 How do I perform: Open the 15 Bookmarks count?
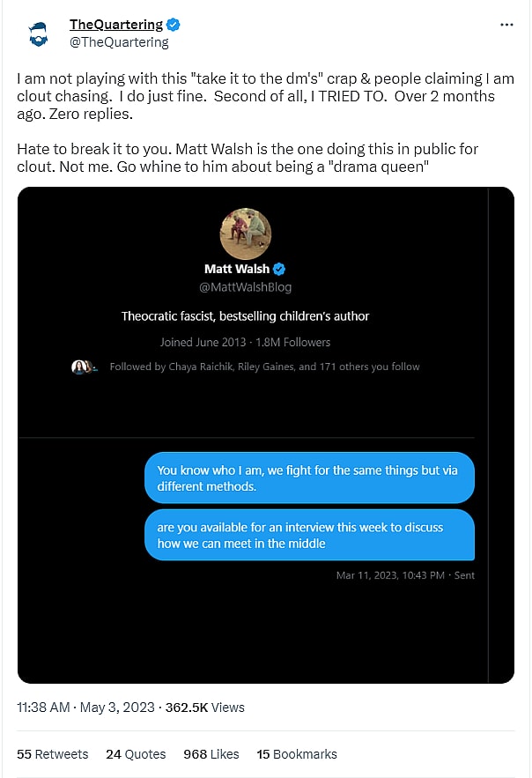point(297,754)
